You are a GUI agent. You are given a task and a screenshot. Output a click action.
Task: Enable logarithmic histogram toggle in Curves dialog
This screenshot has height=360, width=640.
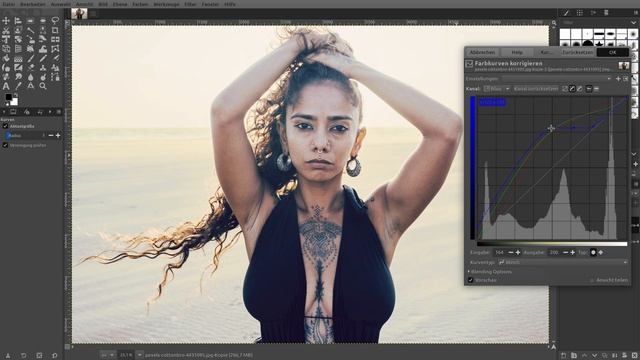coord(596,89)
